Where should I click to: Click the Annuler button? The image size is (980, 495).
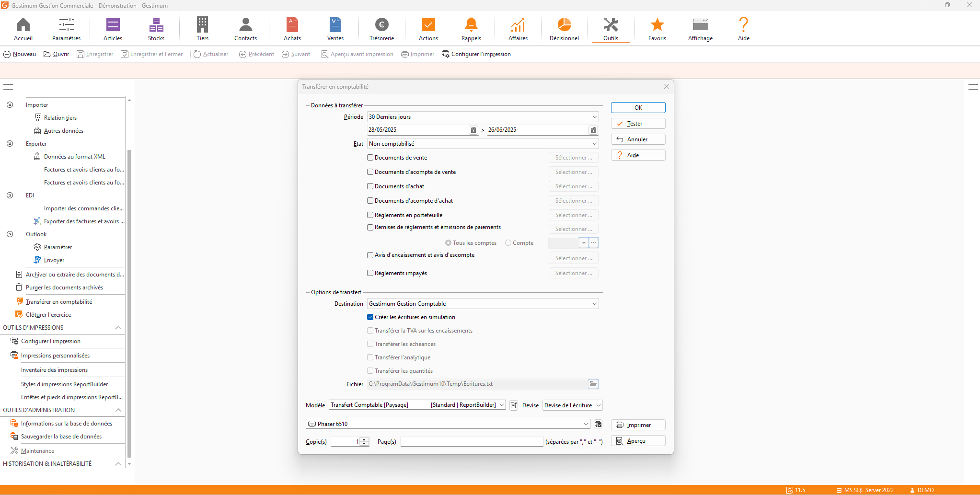tap(638, 139)
